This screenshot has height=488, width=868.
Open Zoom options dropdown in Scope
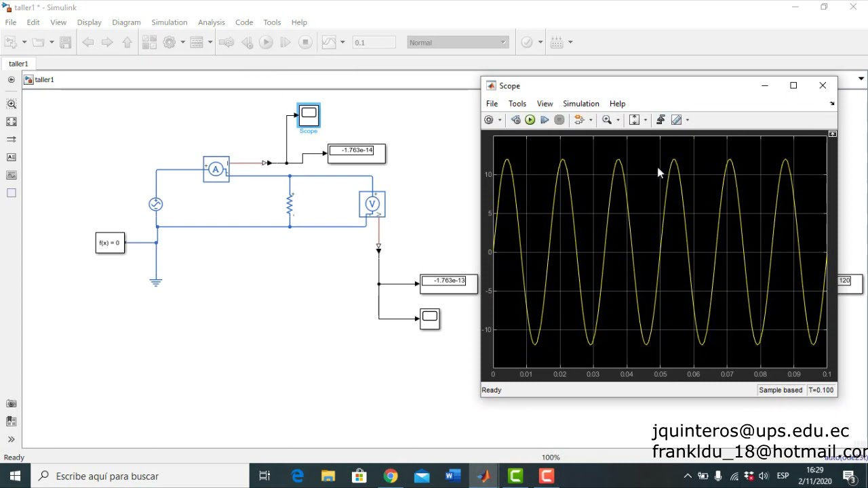[618, 120]
